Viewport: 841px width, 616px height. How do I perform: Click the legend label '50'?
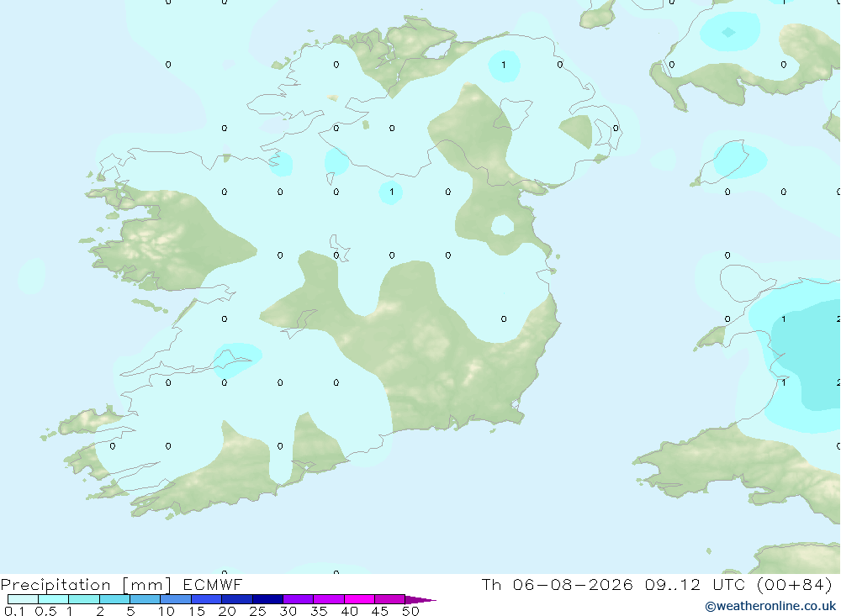(410, 611)
